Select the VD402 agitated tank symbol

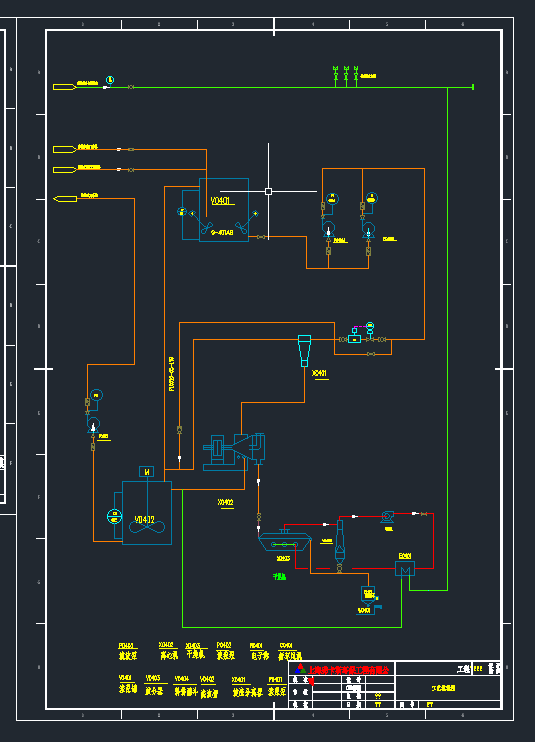tap(147, 513)
